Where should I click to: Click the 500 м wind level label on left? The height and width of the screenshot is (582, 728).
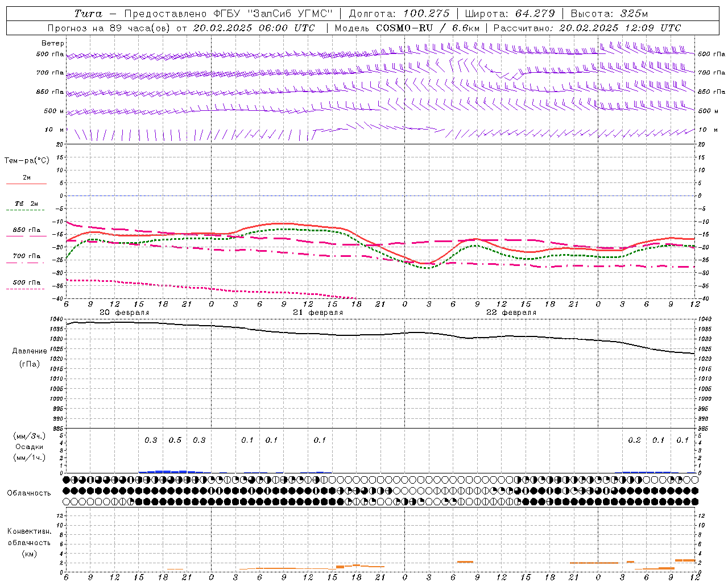(54, 111)
